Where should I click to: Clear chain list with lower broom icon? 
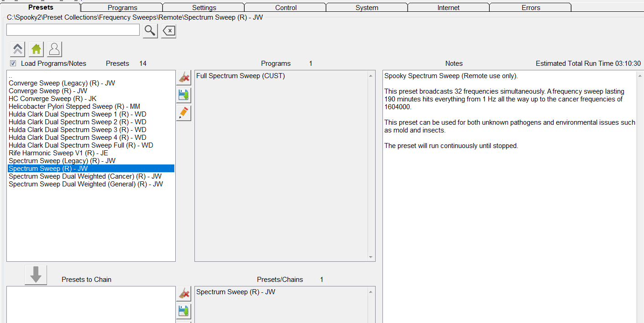click(x=183, y=294)
